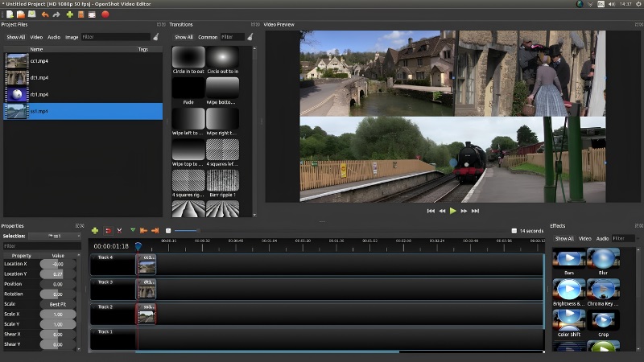Viewport: 644px width, 362px height.
Task: Click the Project Files filter field
Action: 116,37
